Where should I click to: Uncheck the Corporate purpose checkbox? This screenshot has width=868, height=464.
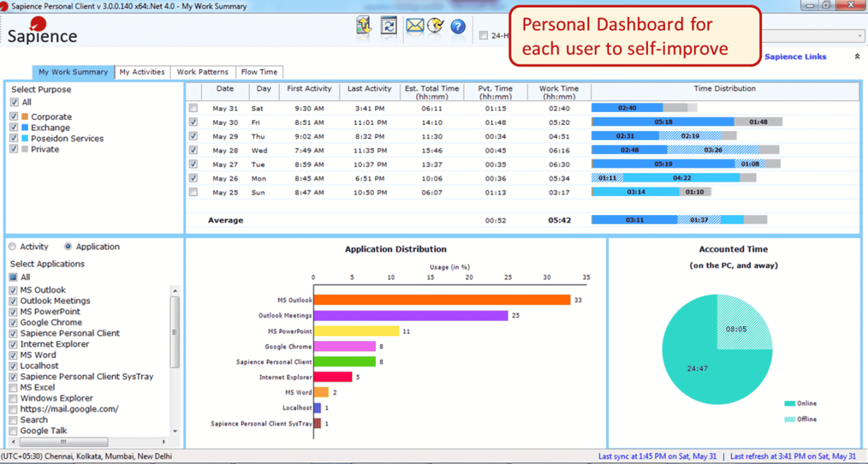coord(14,117)
